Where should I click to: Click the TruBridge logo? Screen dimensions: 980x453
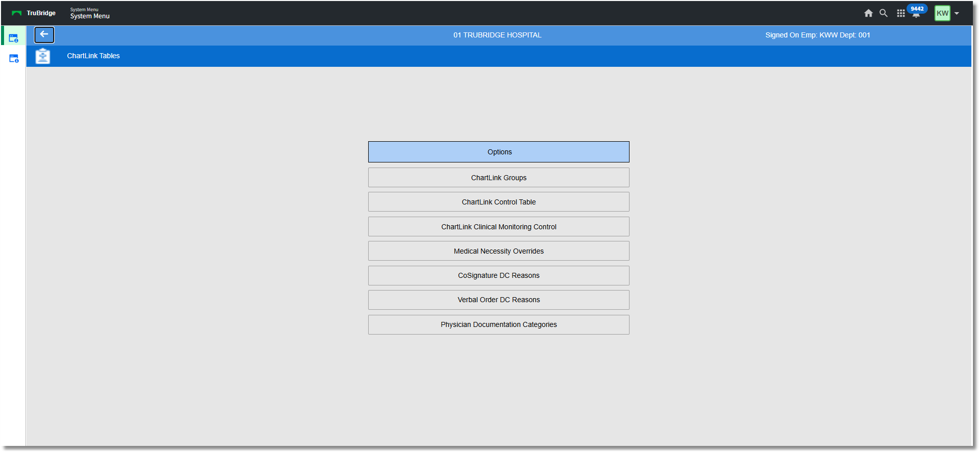pos(33,13)
